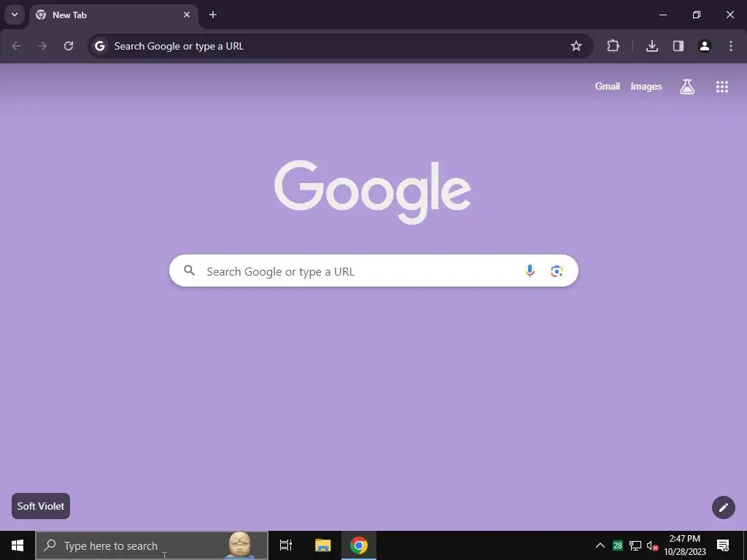747x560 pixels.
Task: Open Search Labs flask icon
Action: point(687,86)
